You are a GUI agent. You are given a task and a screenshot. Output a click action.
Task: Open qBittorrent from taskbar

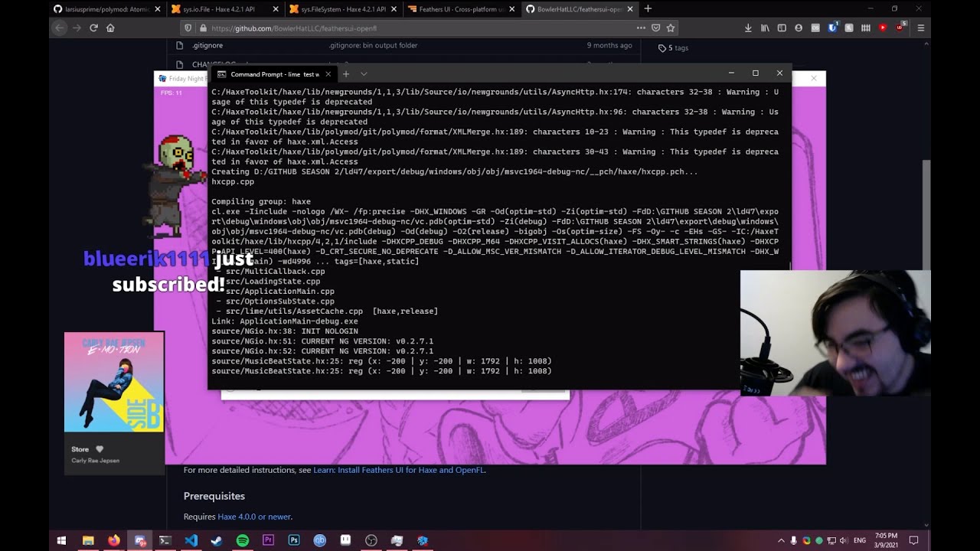coord(320,540)
